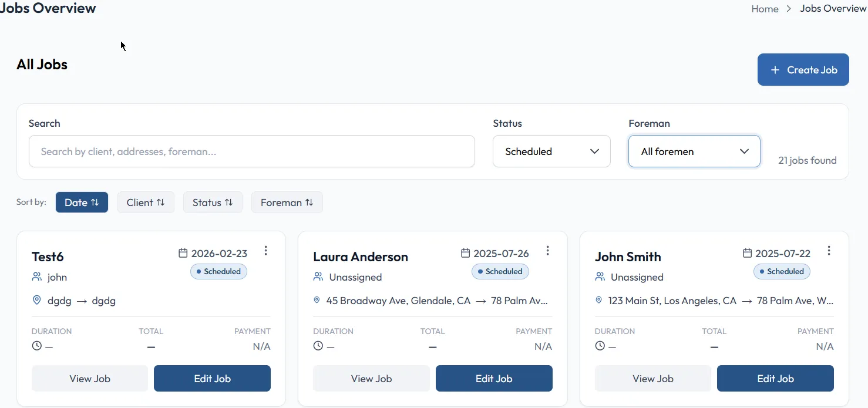This screenshot has height=408, width=868.
Task: Click the N/A payment value on Test6
Action: (261, 346)
